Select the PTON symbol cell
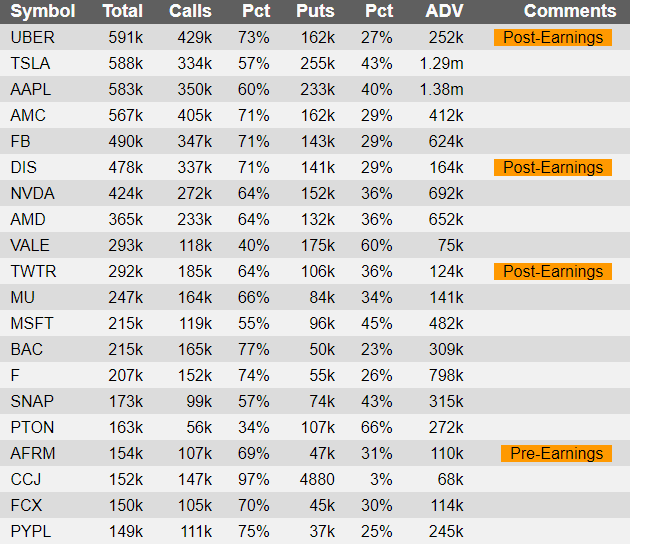 [x=32, y=427]
